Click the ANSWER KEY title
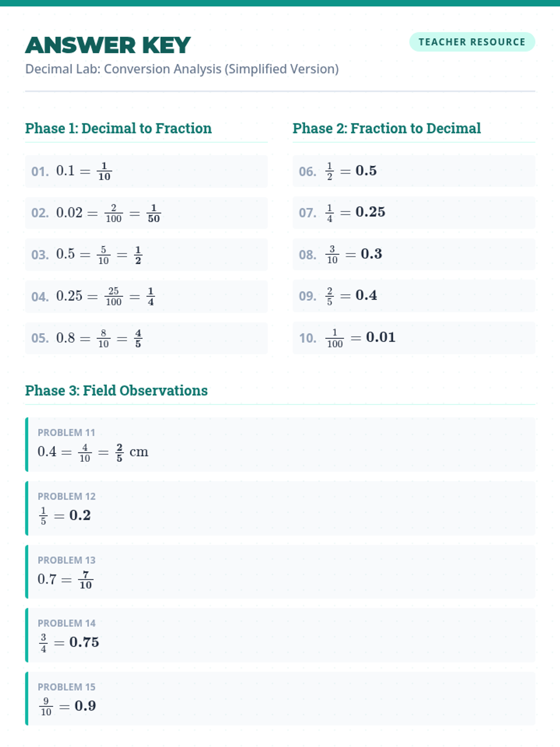The width and height of the screenshot is (560, 747). click(x=108, y=45)
